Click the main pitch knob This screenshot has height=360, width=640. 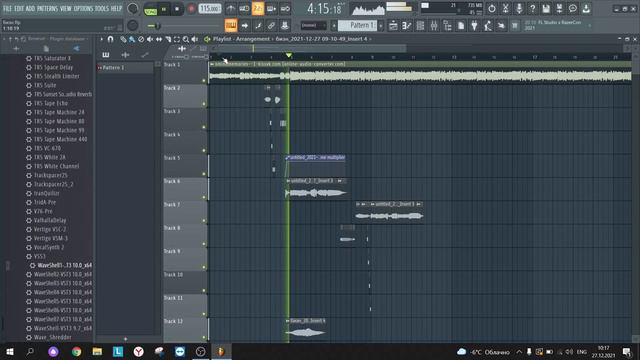coord(133,26)
